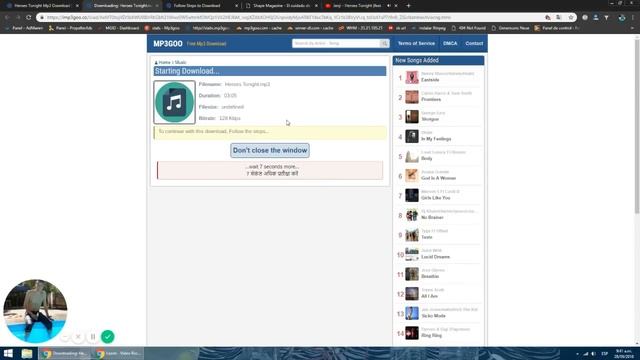Switch to Loom Video Recorder taskbar item
This screenshot has width=640, height=360.
[x=118, y=353]
